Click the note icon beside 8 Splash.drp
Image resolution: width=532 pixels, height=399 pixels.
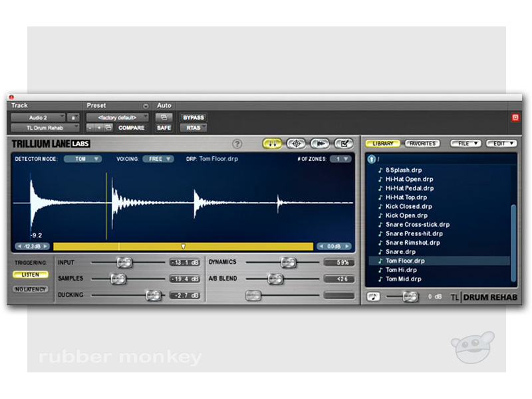coord(380,170)
